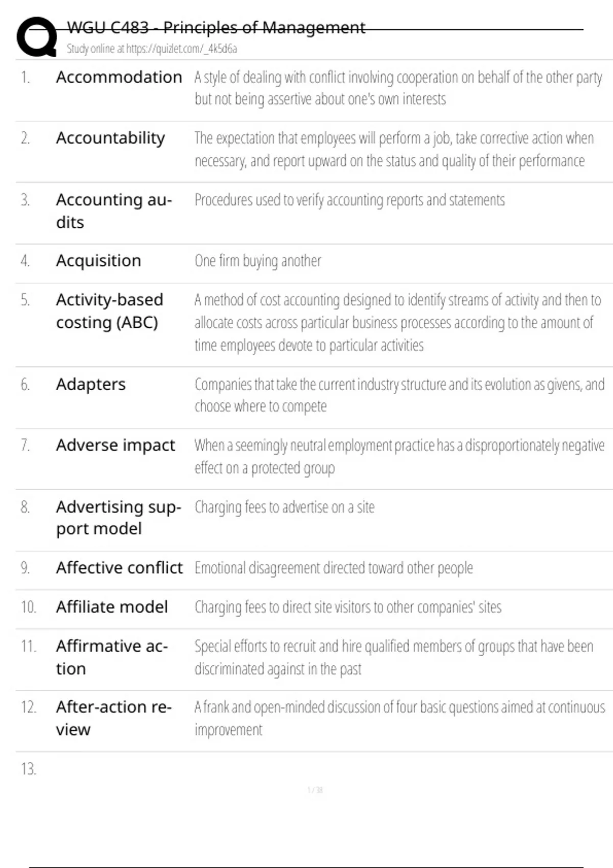
Task: Click the 'Emotional disagreement directed toward other people' definition
Action: (x=334, y=568)
